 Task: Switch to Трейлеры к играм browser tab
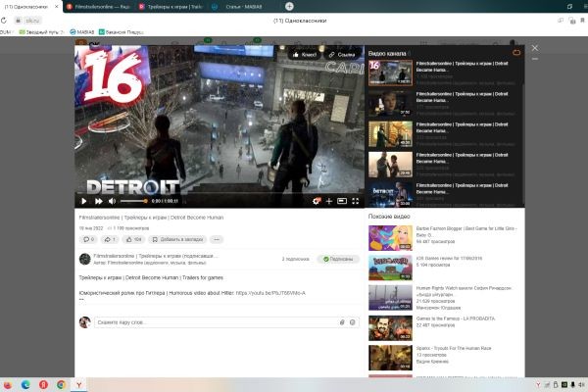point(171,7)
